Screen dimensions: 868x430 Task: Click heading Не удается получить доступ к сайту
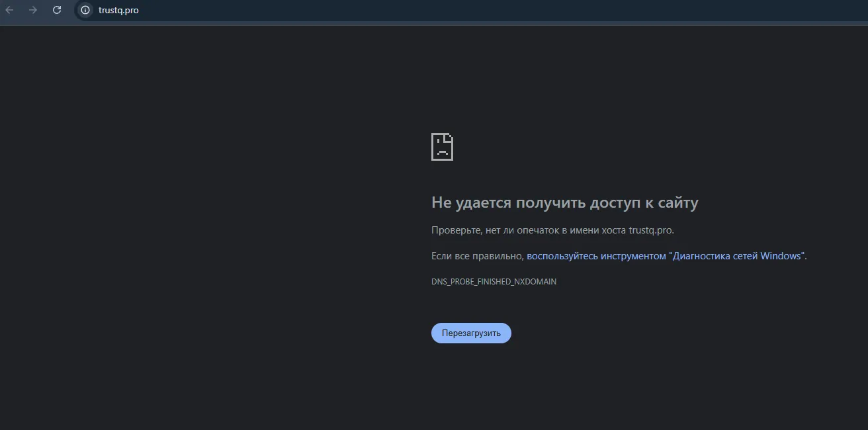[x=565, y=202]
